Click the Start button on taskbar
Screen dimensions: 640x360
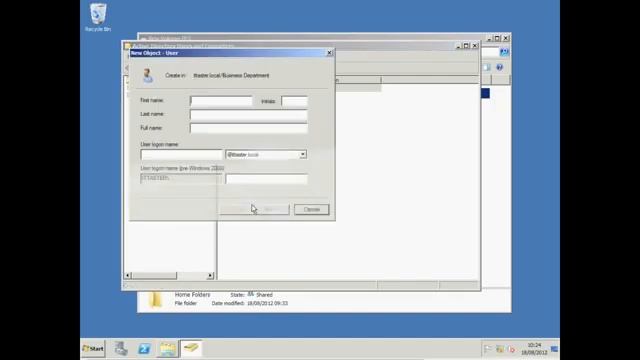pyautogui.click(x=93, y=349)
